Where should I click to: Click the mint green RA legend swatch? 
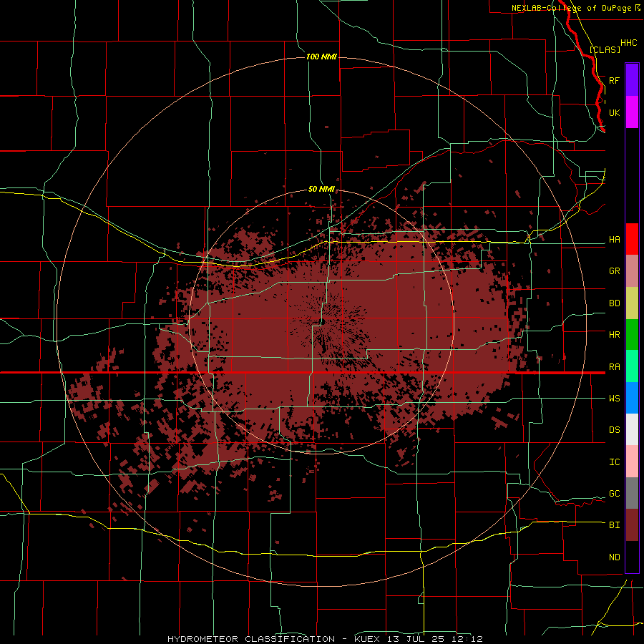click(632, 366)
